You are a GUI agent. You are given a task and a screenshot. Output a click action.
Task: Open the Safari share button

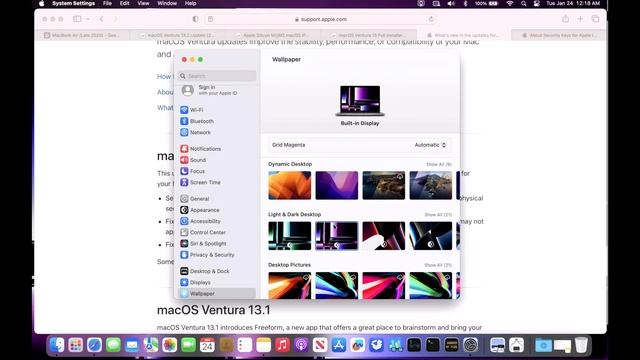tap(565, 19)
